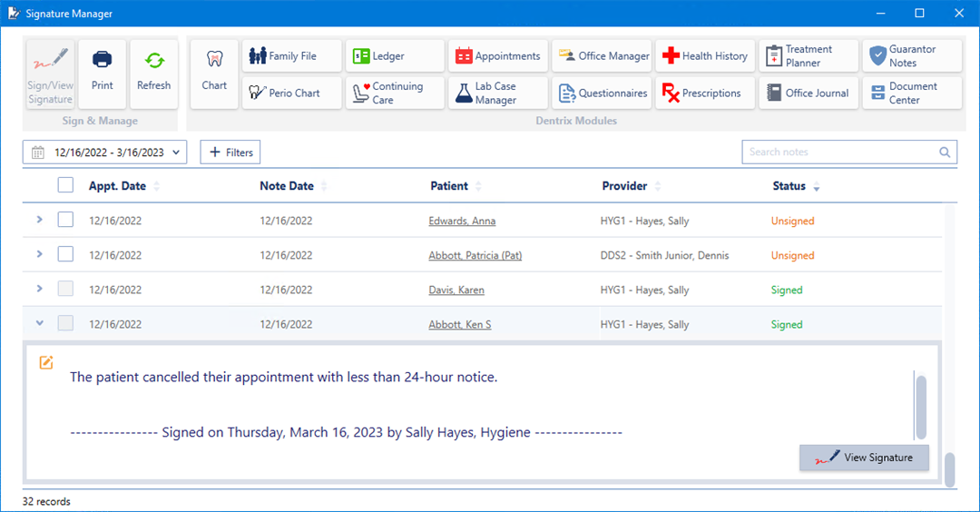980x512 pixels.
Task: Open the date range dropdown
Action: pyautogui.click(x=104, y=153)
